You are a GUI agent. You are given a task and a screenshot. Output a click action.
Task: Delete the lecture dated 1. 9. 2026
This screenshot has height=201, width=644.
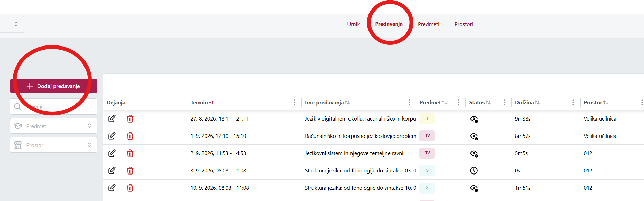(130, 136)
